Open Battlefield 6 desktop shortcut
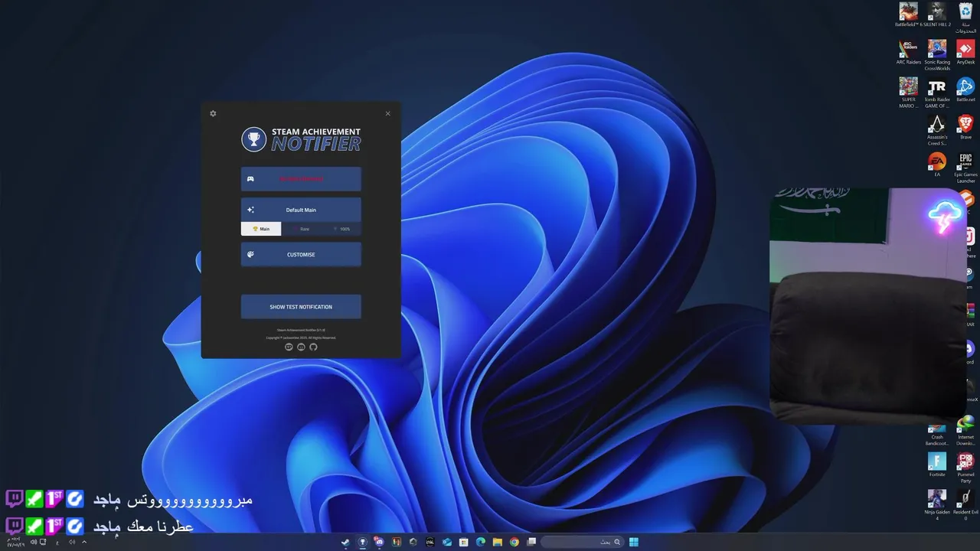The image size is (980, 551). coord(908,15)
